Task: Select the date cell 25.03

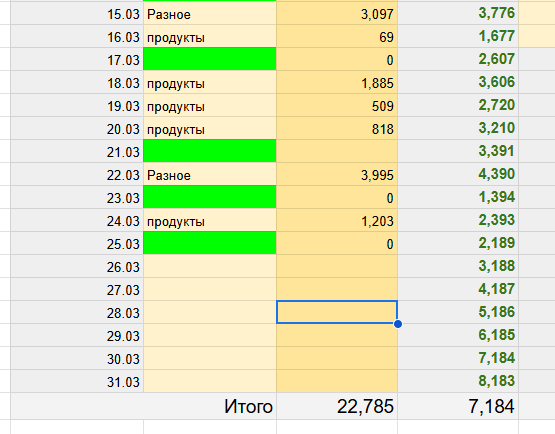Action: [x=77, y=244]
